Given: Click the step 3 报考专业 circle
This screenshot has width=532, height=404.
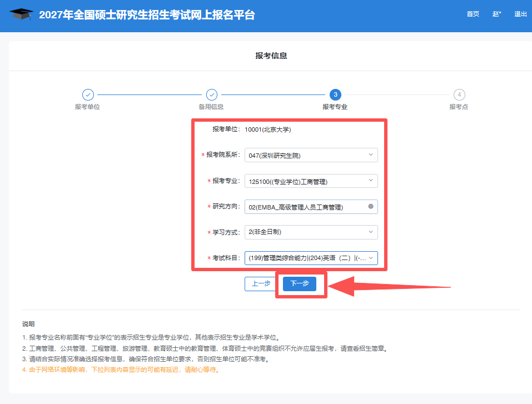Looking at the screenshot, I should coord(336,94).
